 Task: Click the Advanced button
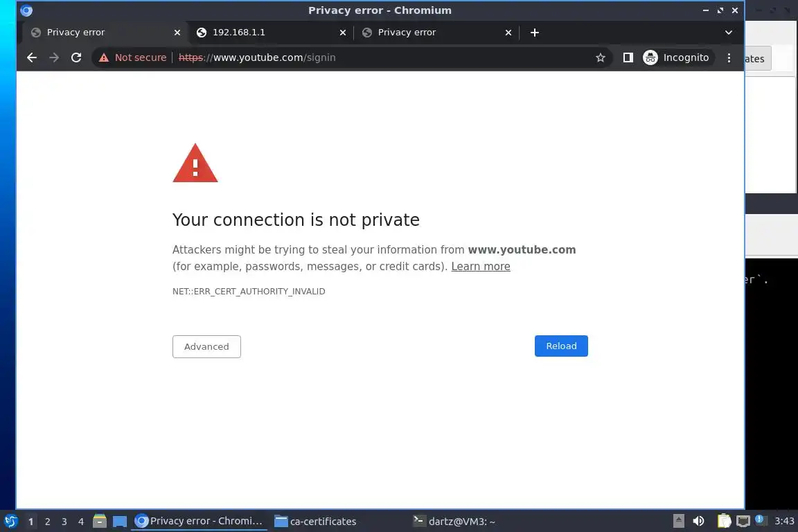point(206,346)
